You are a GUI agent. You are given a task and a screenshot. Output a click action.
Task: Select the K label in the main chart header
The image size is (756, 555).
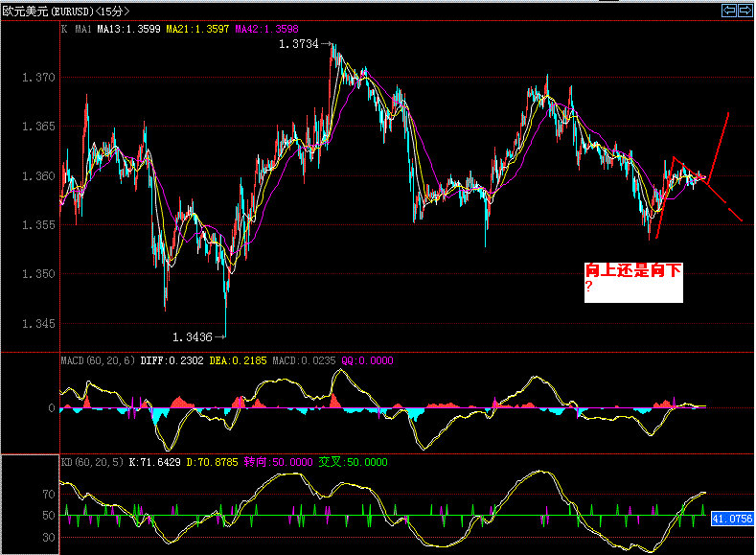[64, 29]
